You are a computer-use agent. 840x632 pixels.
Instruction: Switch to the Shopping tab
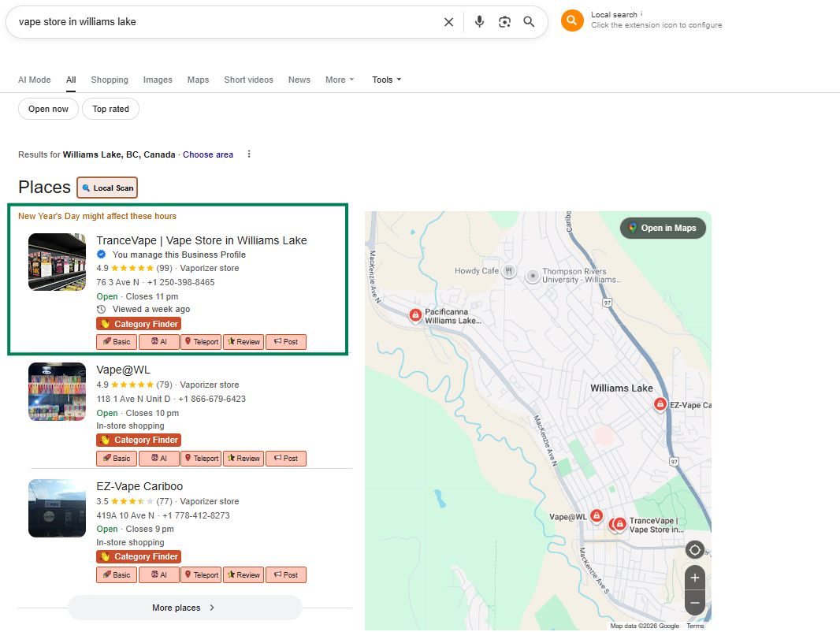(110, 80)
